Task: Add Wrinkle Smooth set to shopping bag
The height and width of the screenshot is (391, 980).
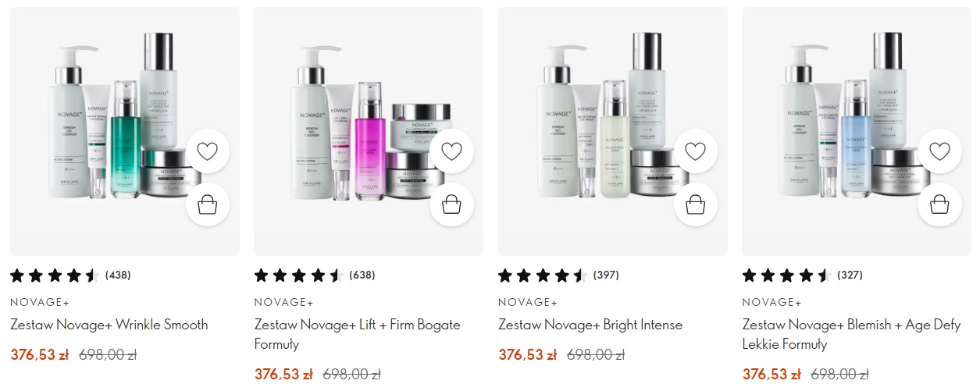Action: tap(208, 205)
